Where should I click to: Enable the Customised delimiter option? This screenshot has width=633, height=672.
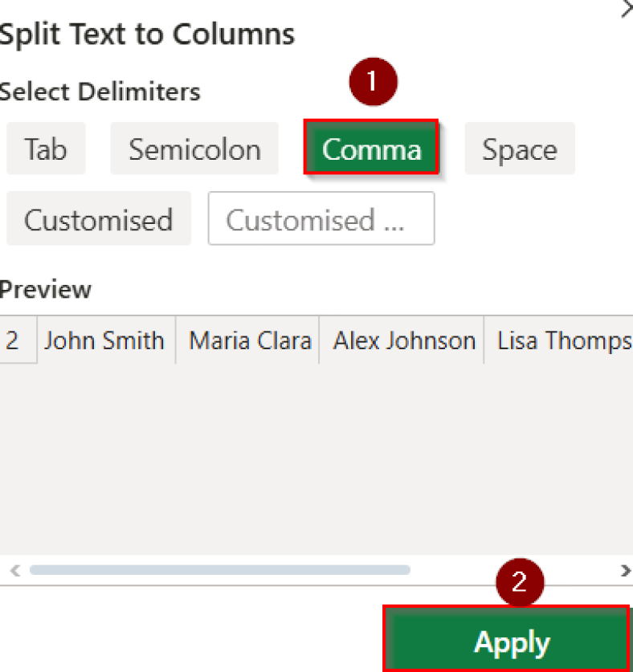click(98, 218)
